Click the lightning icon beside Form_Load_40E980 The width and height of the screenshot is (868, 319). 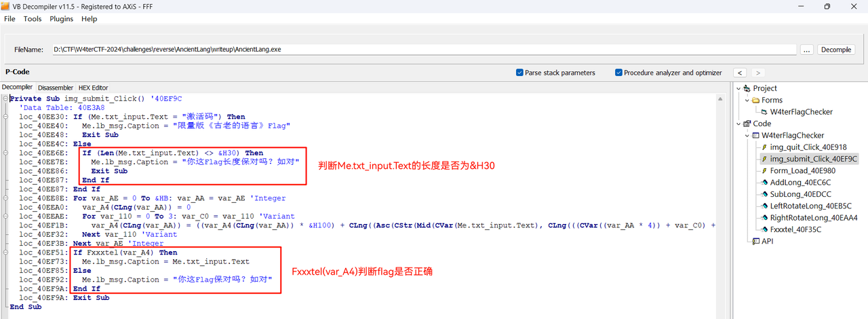coord(764,170)
